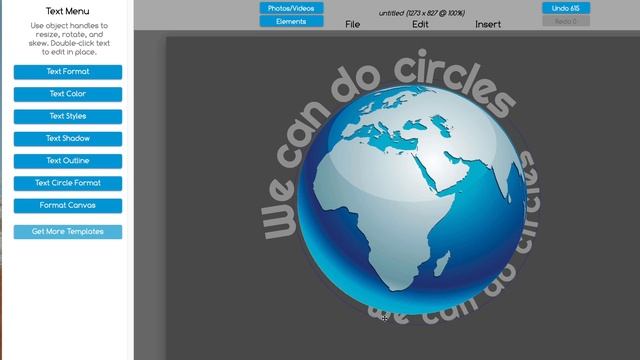Open the Text Color panel
This screenshot has height=360, width=640.
click(x=68, y=94)
